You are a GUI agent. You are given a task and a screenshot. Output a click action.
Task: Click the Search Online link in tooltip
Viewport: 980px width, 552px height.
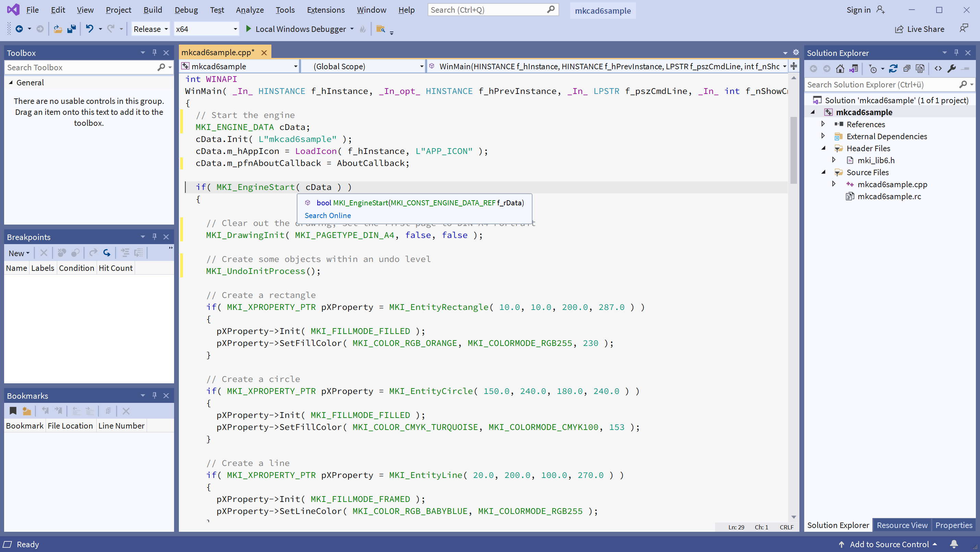click(x=328, y=215)
